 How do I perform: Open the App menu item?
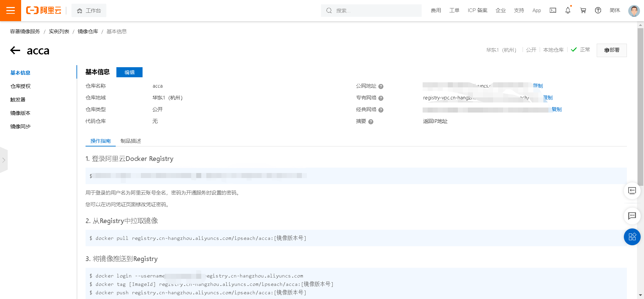point(537,10)
